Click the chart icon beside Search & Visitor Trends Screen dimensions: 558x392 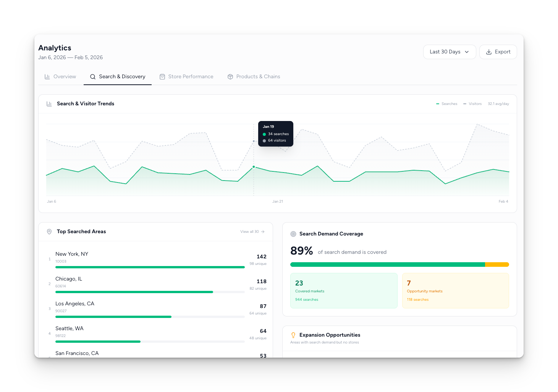pyautogui.click(x=49, y=104)
